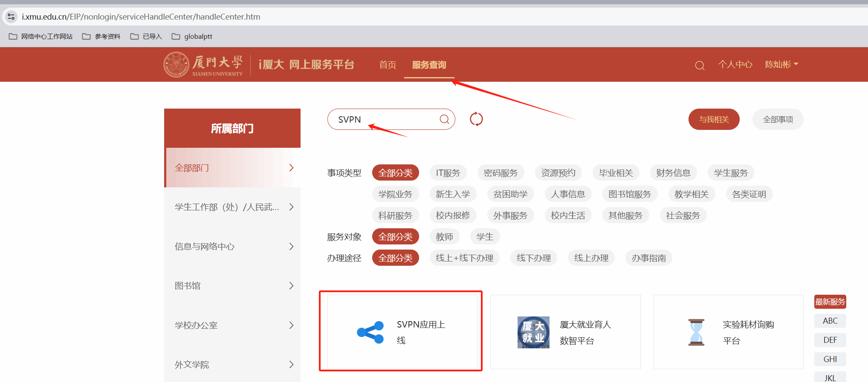Open the 实验耗材询购平台 card

coord(729,332)
